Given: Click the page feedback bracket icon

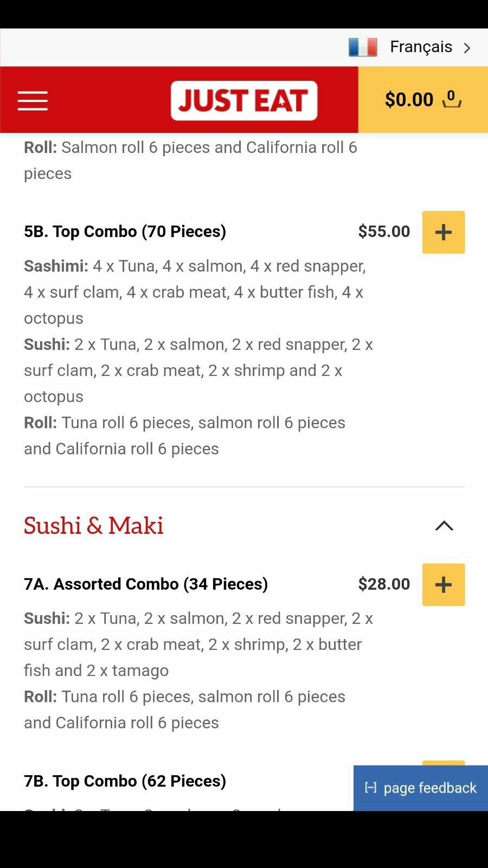Looking at the screenshot, I should [371, 788].
